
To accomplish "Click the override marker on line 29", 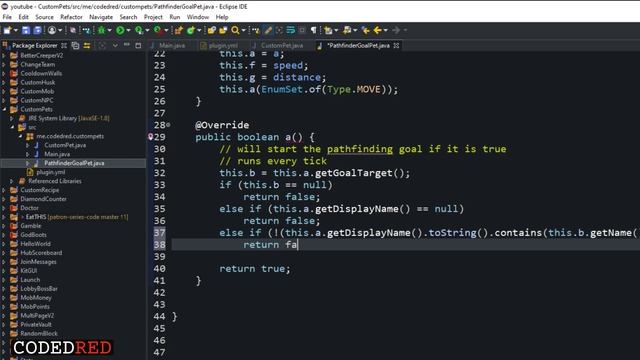I will coord(150,137).
